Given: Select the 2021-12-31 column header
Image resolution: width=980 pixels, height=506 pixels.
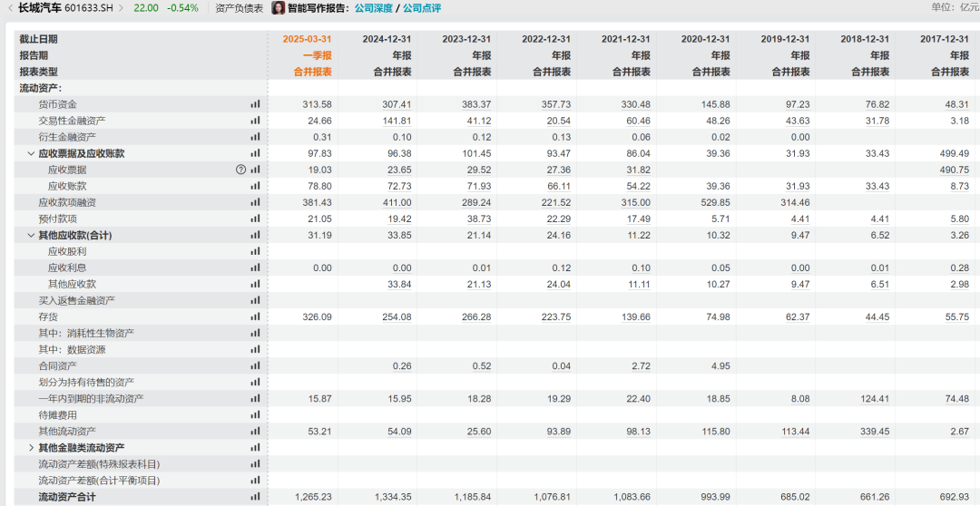Looking at the screenshot, I should click(625, 39).
